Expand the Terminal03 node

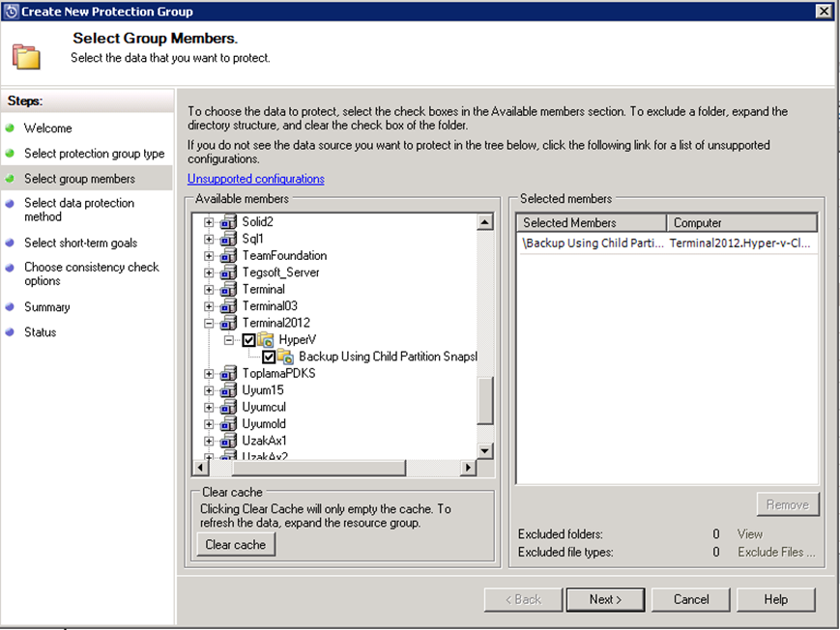pos(209,306)
